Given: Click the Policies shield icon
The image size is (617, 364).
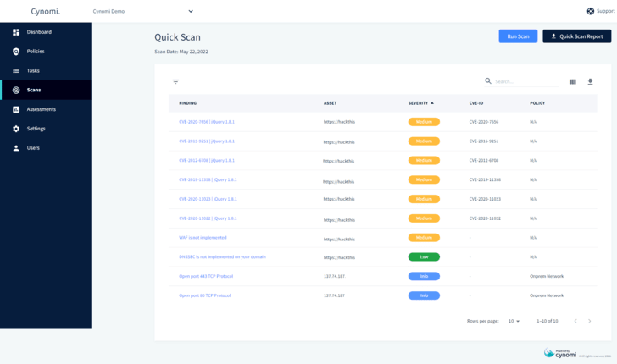Looking at the screenshot, I should tap(16, 52).
